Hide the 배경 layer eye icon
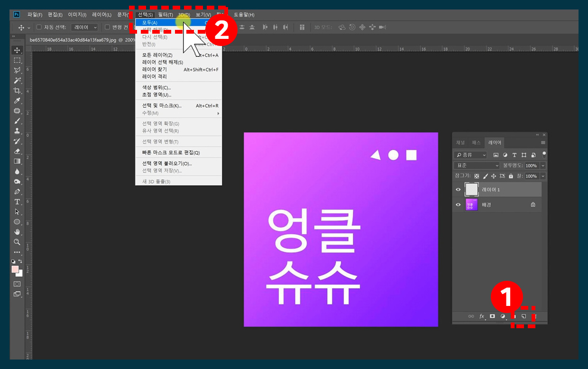This screenshot has height=369, width=588. (x=458, y=205)
